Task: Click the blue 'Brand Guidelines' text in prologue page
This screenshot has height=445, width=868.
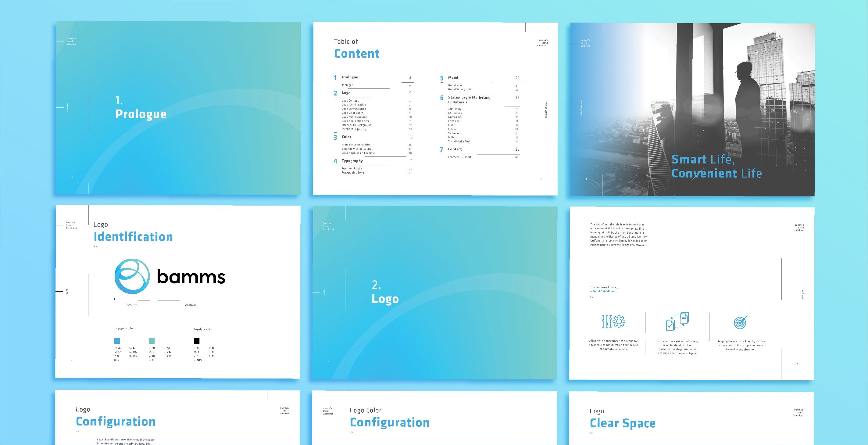Action: 604,291
